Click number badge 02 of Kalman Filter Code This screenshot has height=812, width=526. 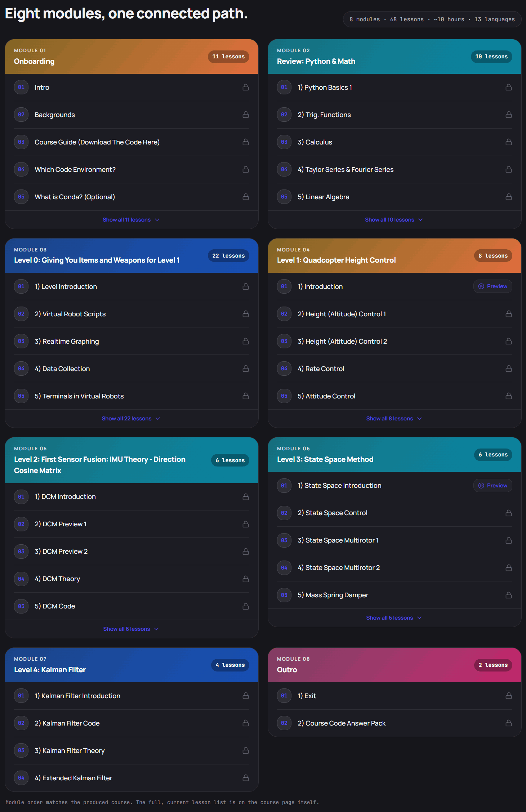click(x=21, y=723)
